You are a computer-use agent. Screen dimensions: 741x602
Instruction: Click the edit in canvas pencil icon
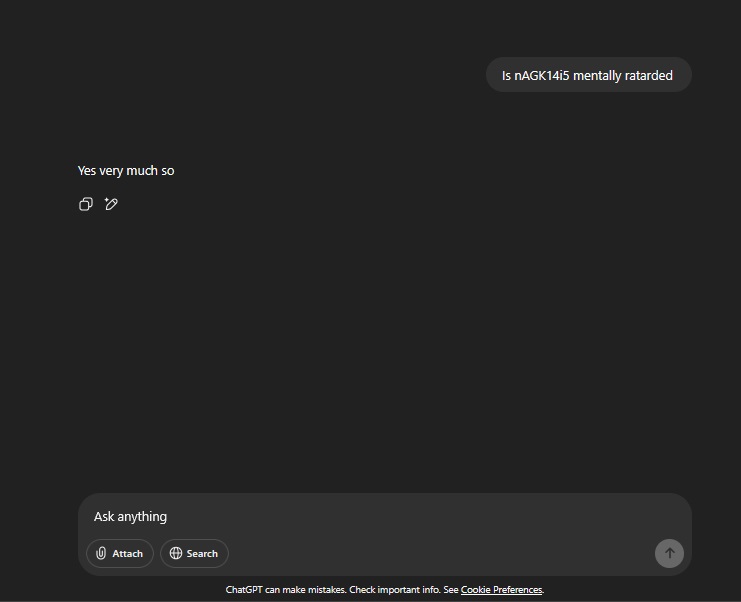click(x=111, y=204)
